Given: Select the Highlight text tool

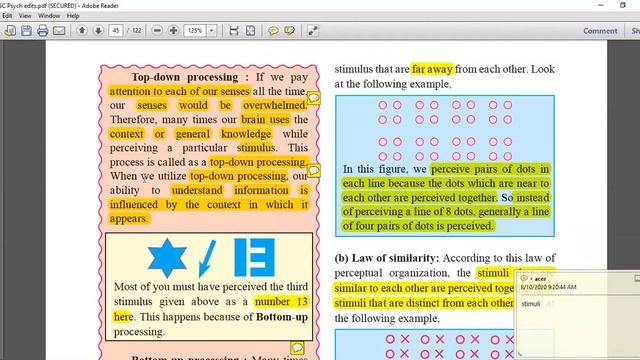Looking at the screenshot, I should 289,31.
